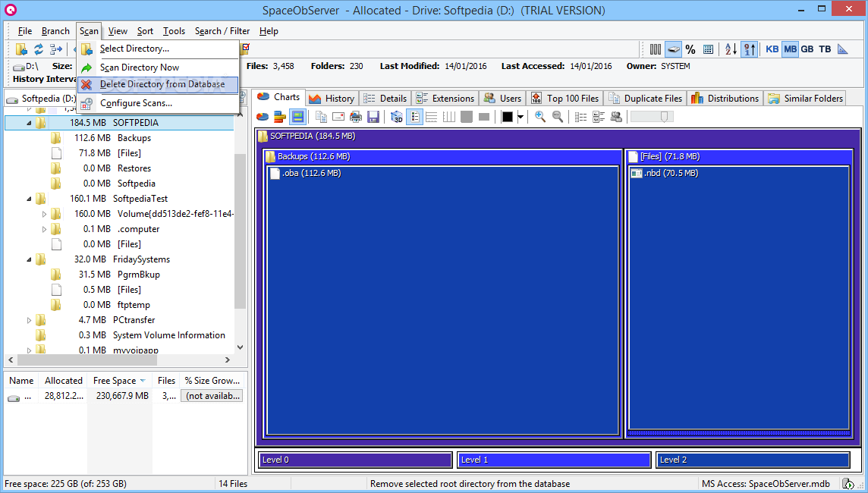Click the grid table icon in toolbar
Screen dimensions: 868x493
(x=708, y=49)
